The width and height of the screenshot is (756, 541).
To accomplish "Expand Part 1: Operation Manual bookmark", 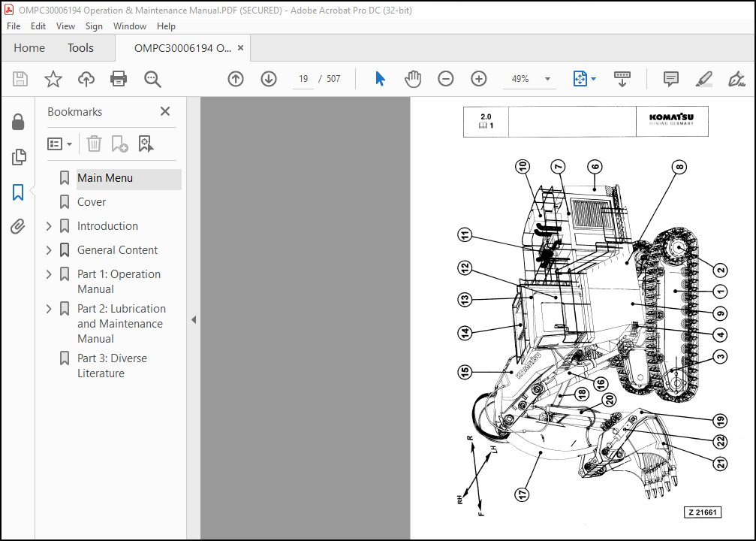I will point(49,274).
